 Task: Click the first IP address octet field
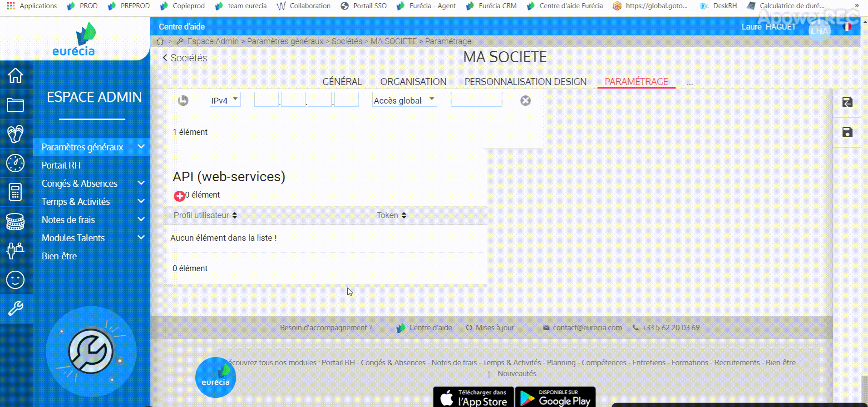266,100
